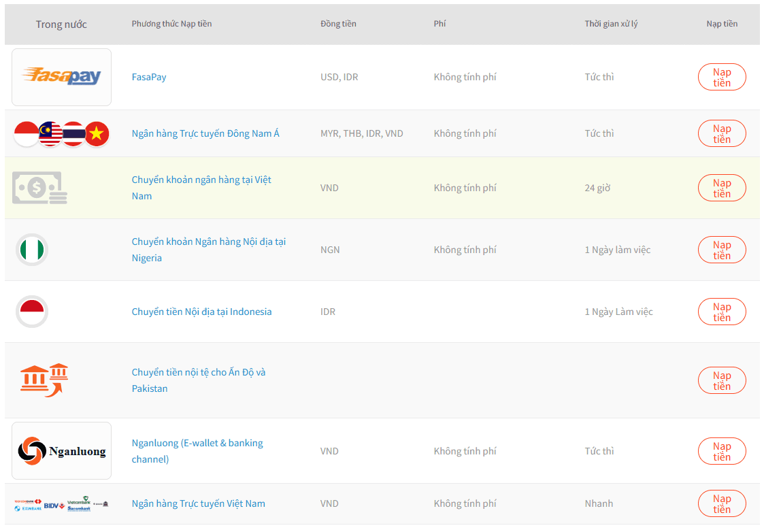Open Nganluong E-wallet & banking channel link
The image size is (764, 532).
[197, 450]
